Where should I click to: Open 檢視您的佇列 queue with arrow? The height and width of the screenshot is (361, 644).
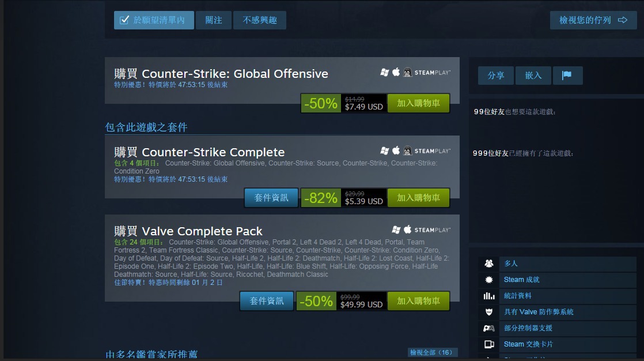(x=593, y=20)
